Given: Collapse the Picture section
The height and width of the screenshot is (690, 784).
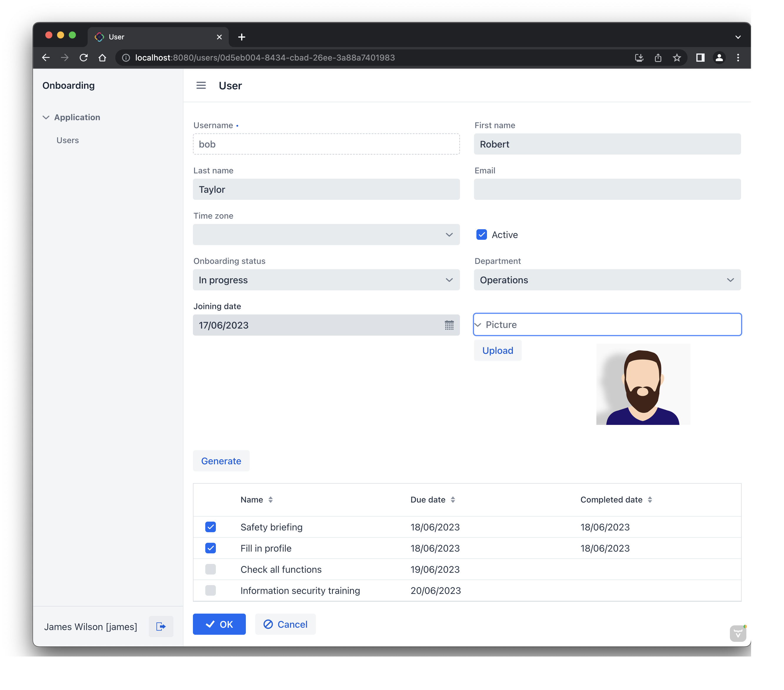Looking at the screenshot, I should click(x=478, y=325).
